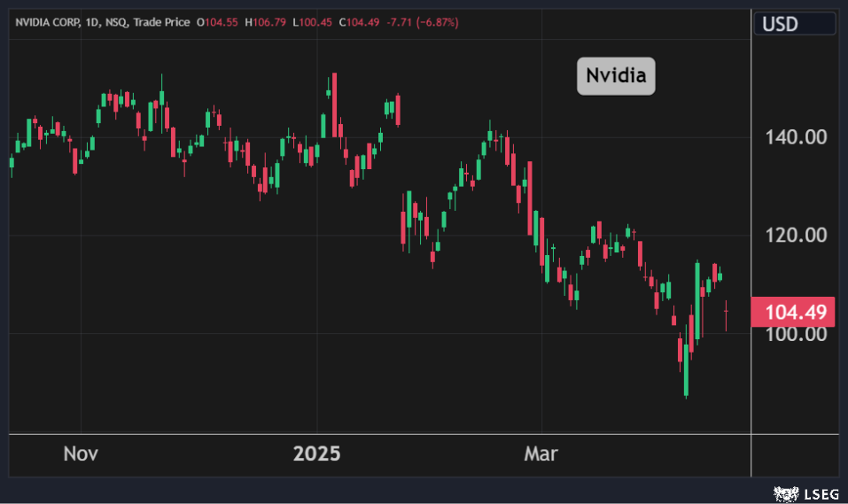Open the USD currency selector
848x504 pixels.
(x=795, y=24)
